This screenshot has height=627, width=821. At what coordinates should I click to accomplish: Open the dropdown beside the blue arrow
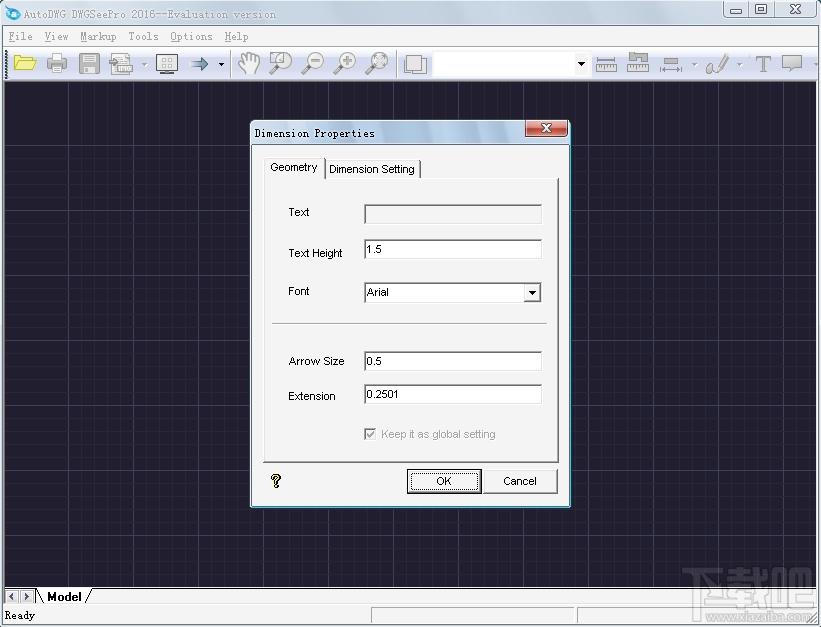[x=221, y=64]
